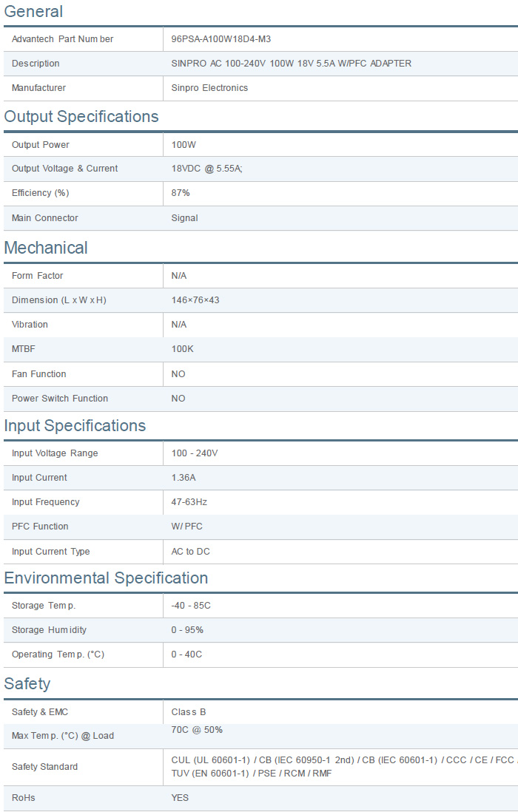518x812 pixels.
Task: Select the Output Power 100W value
Action: pos(184,145)
